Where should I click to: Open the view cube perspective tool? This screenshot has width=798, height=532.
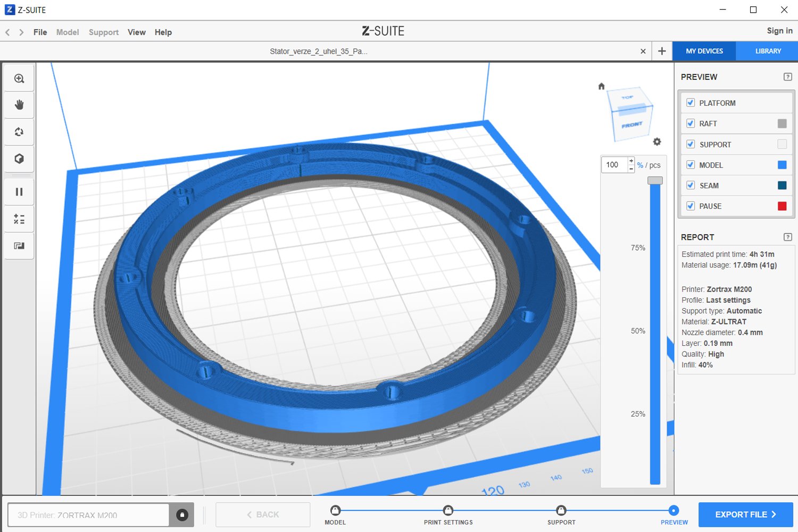click(x=19, y=159)
